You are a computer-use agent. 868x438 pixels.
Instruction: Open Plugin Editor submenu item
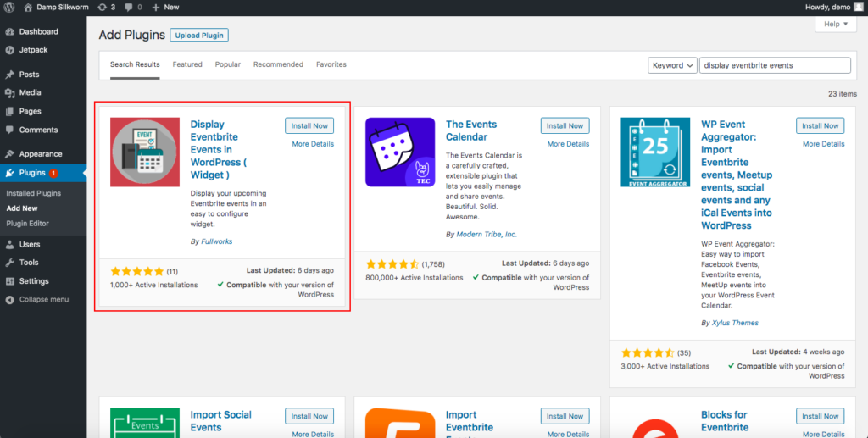click(x=27, y=224)
